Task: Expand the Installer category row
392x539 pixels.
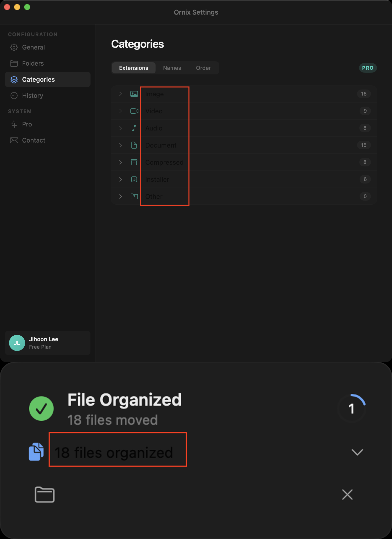Action: pyautogui.click(x=121, y=179)
